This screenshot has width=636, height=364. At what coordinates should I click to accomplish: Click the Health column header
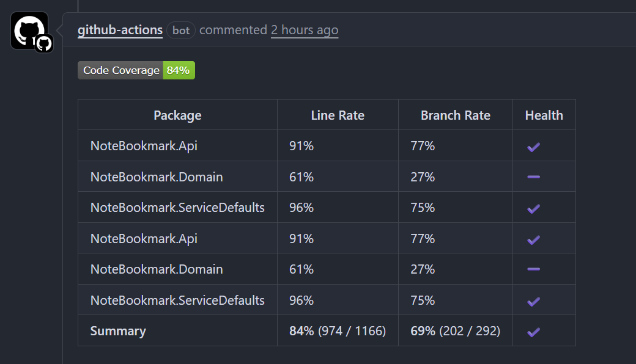(544, 115)
